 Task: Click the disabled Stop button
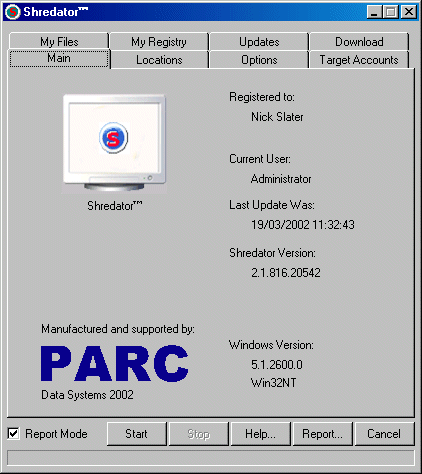tap(199, 434)
